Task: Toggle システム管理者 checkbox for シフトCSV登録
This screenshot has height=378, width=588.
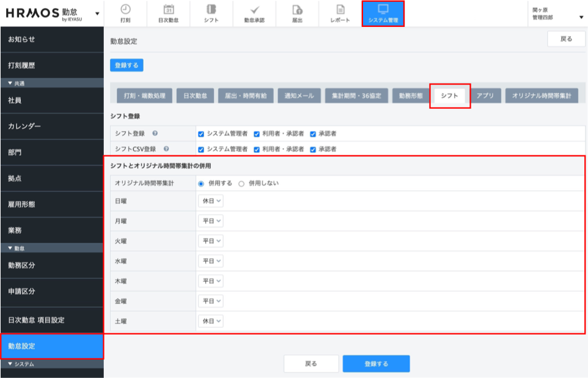Action: (x=201, y=149)
